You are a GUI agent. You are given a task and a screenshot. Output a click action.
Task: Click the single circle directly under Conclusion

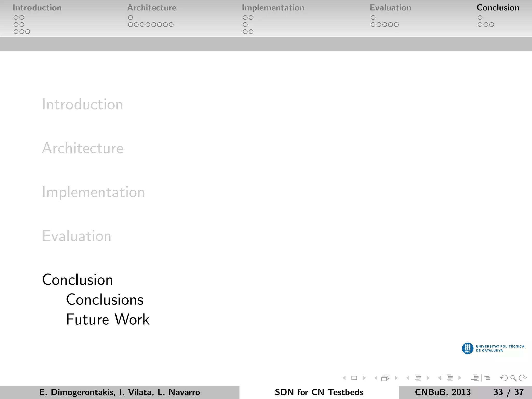[x=480, y=18]
